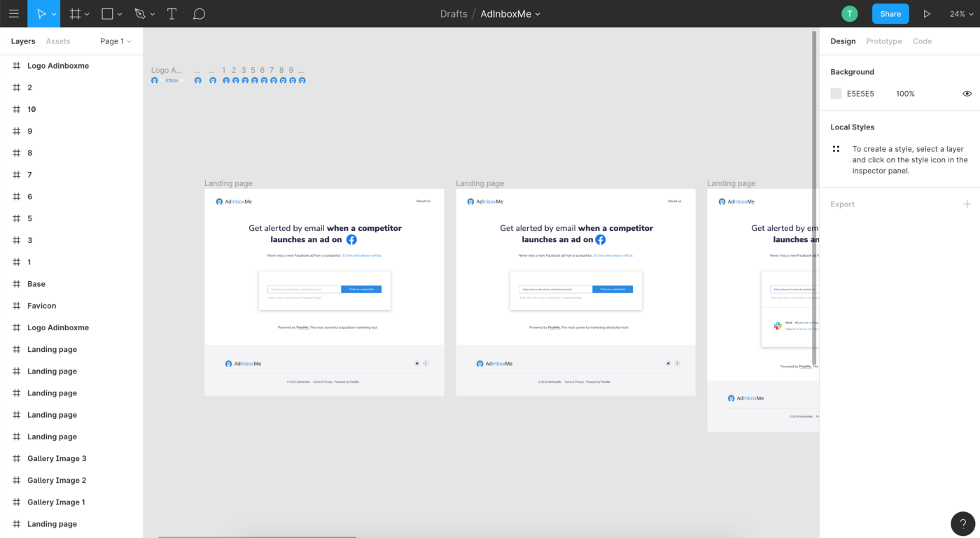Open the Pen tool options dropdown

pos(153,14)
